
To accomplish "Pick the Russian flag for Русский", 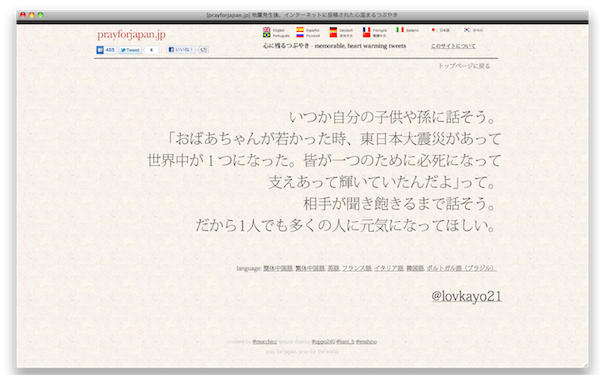I will click(x=300, y=35).
